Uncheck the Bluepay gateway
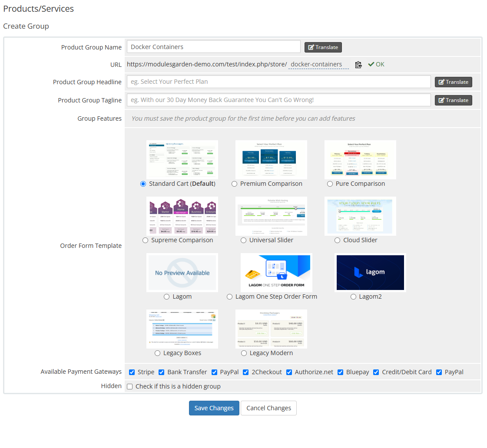The height and width of the screenshot is (448, 487). [341, 372]
